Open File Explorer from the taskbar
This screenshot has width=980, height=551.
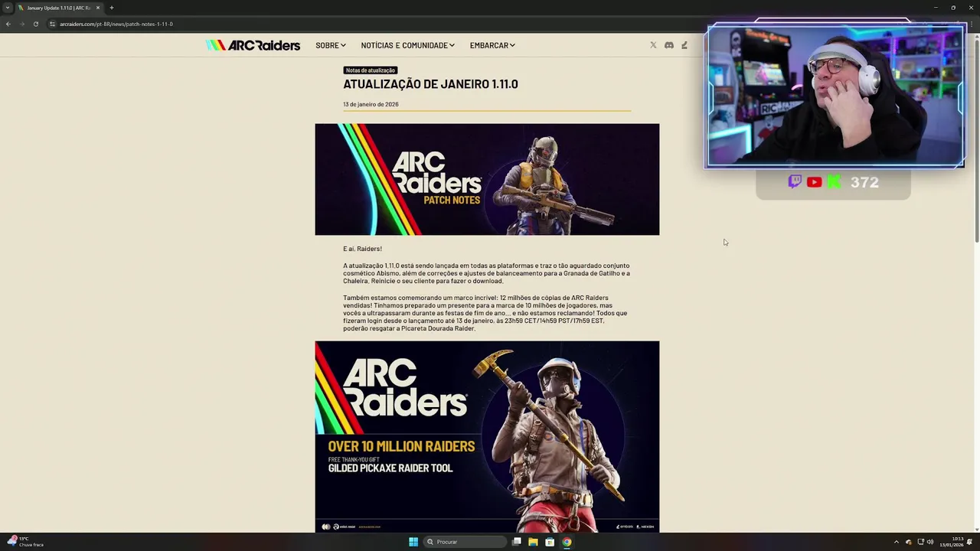(x=533, y=542)
